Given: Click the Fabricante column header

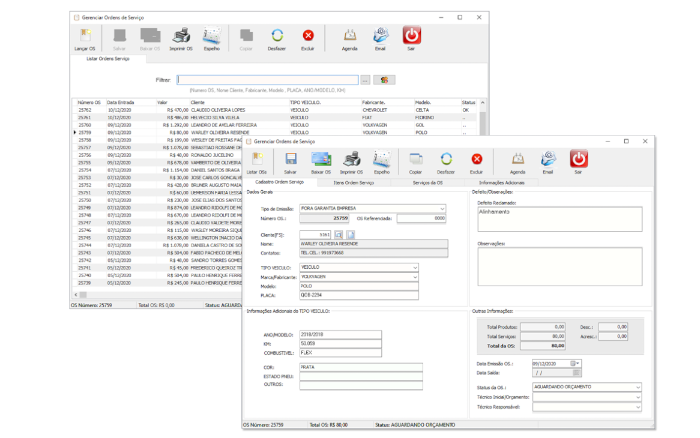Looking at the screenshot, I should pos(388,102).
